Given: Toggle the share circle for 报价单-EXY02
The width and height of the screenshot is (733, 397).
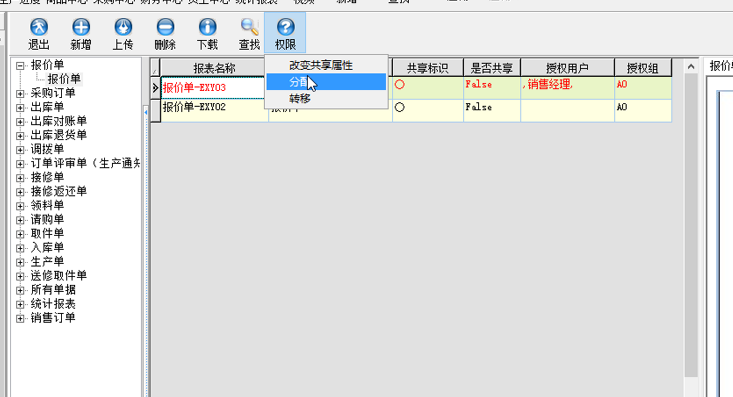Looking at the screenshot, I should tap(399, 107).
